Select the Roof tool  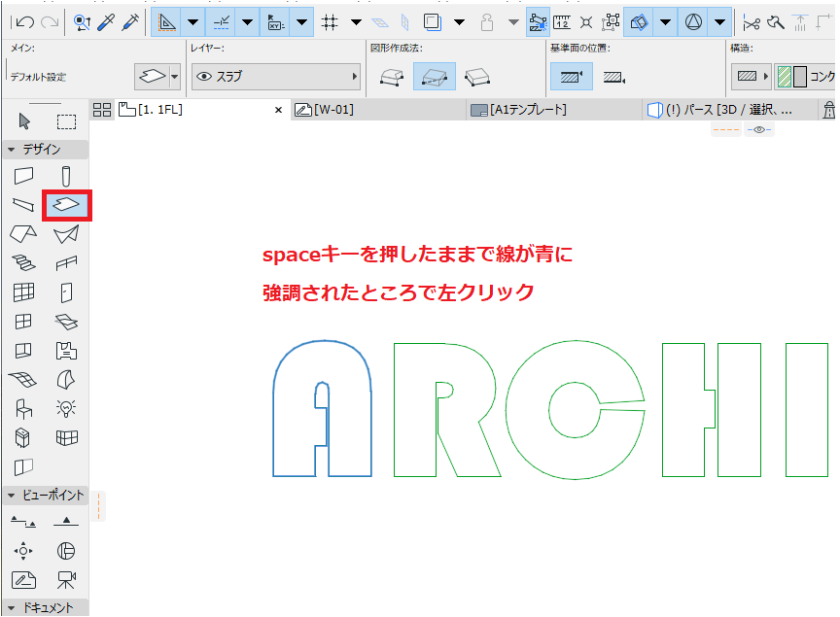(23, 233)
